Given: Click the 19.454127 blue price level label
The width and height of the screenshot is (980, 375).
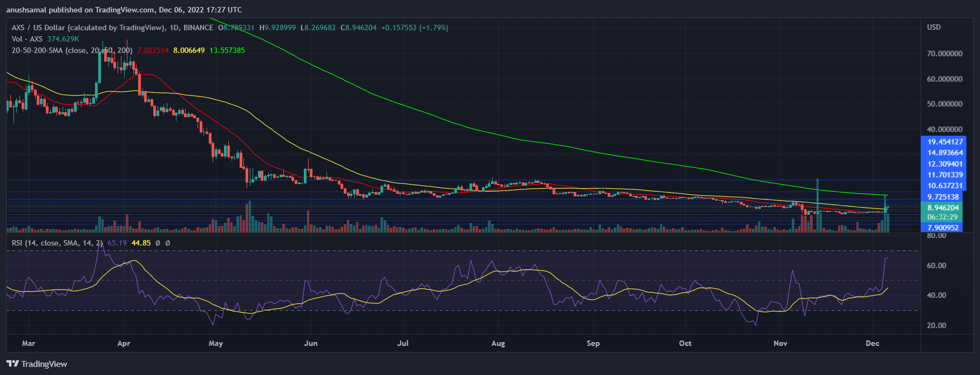Looking at the screenshot, I should tap(945, 142).
